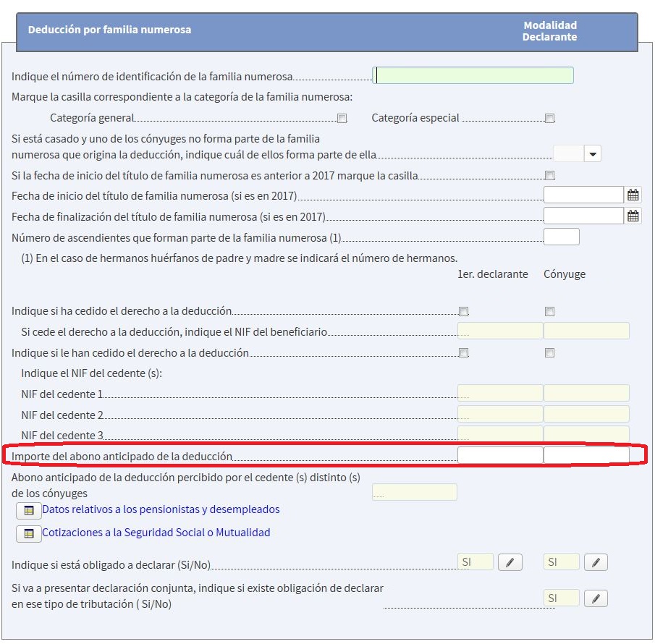Tick 1er. declarante ha cedido el derecho checkbox
The width and height of the screenshot is (655, 644).
tap(464, 312)
